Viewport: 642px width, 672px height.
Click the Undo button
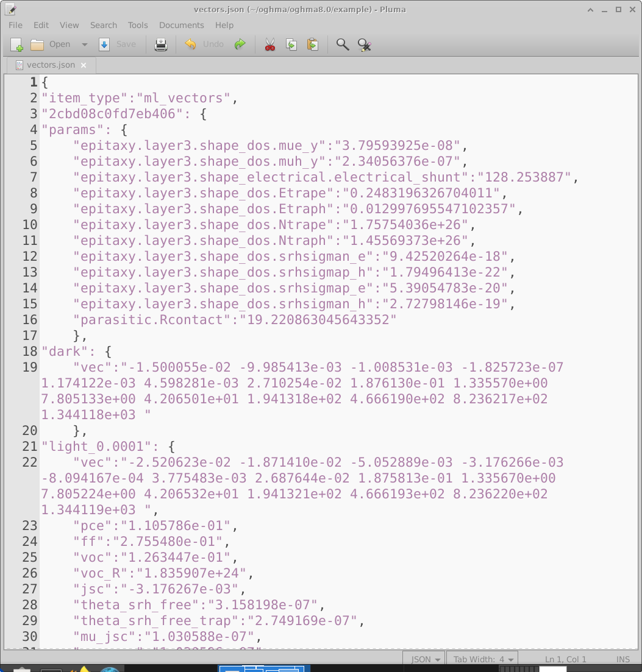205,44
